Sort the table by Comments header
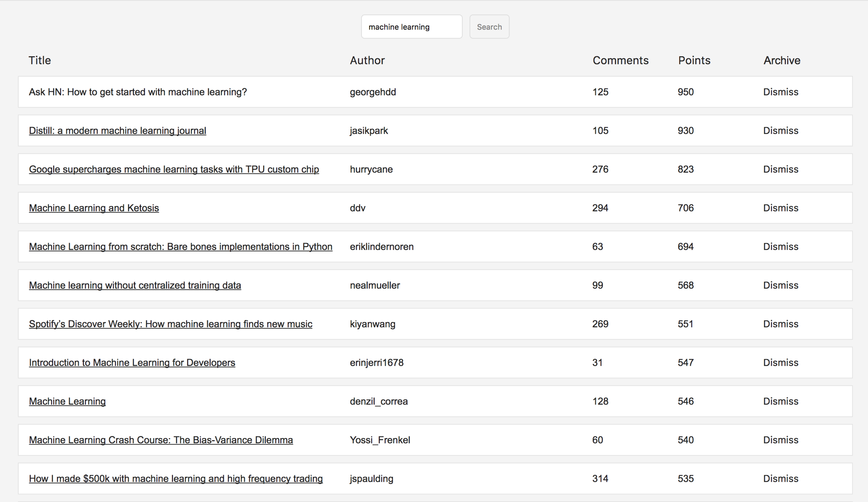Image resolution: width=868 pixels, height=502 pixels. tap(620, 60)
